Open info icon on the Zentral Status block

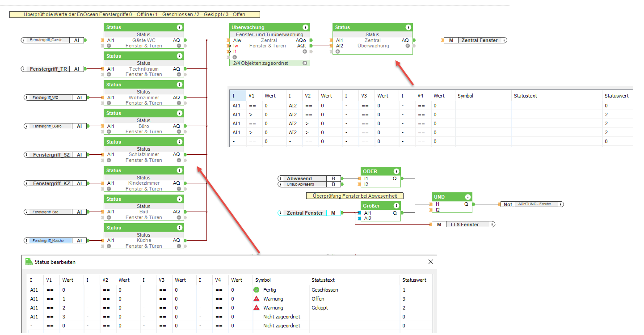pyautogui.click(x=408, y=27)
